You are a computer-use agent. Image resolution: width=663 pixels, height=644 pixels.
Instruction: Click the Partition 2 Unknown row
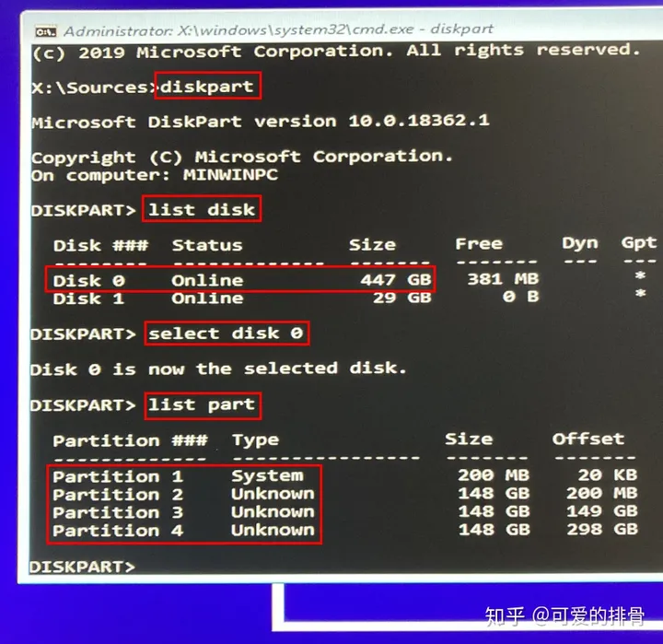344,494
